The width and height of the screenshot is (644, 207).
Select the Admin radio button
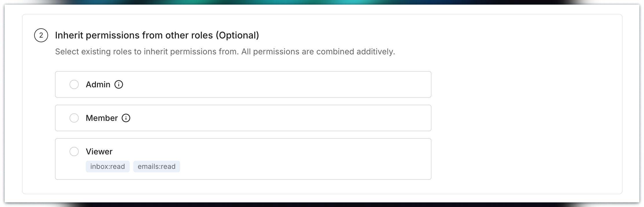(74, 84)
